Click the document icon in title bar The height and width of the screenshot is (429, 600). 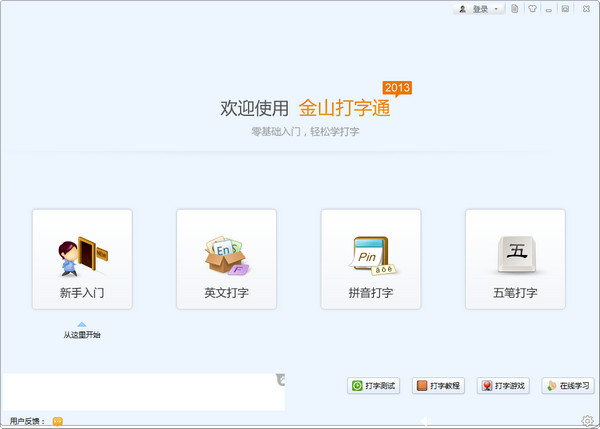tap(515, 9)
